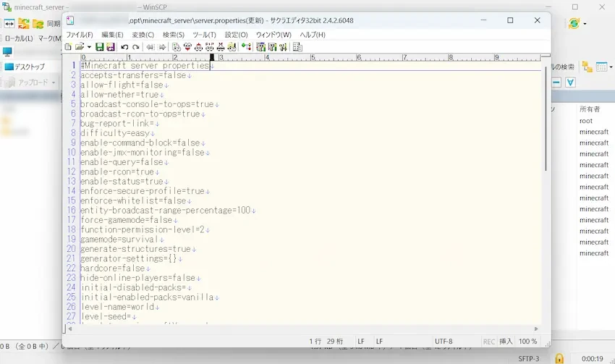
Task: Click the column ruler above the text
Action: click(x=310, y=57)
